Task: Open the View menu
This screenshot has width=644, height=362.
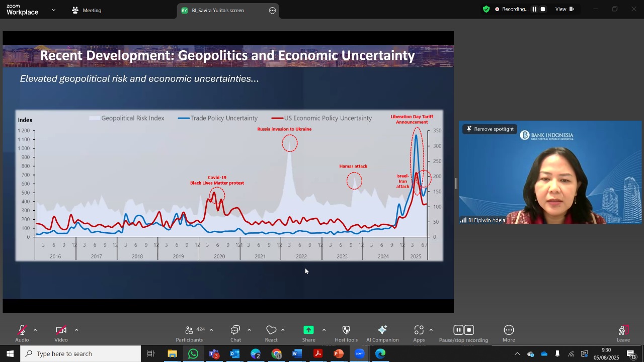Action: [x=564, y=9]
